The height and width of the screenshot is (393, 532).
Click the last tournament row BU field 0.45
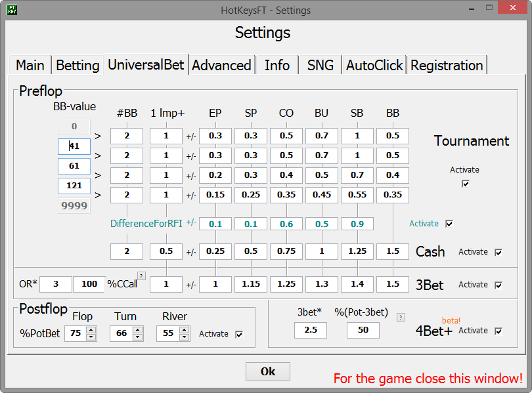(322, 195)
